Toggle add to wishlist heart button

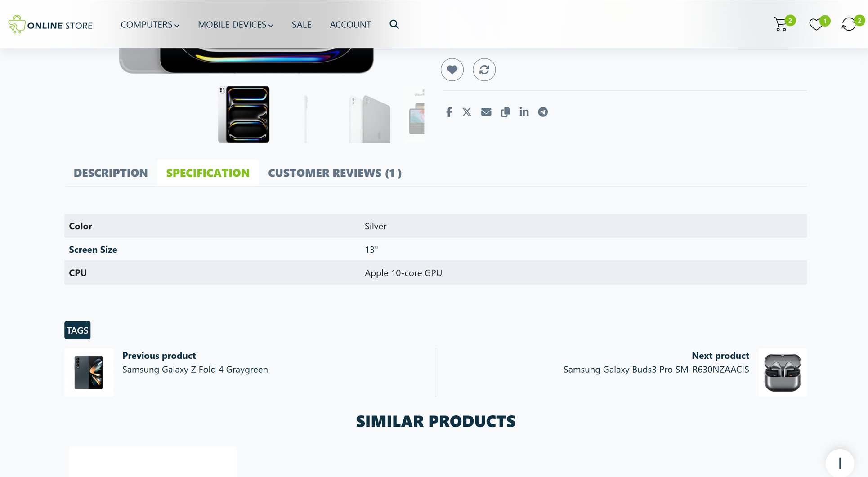452,70
